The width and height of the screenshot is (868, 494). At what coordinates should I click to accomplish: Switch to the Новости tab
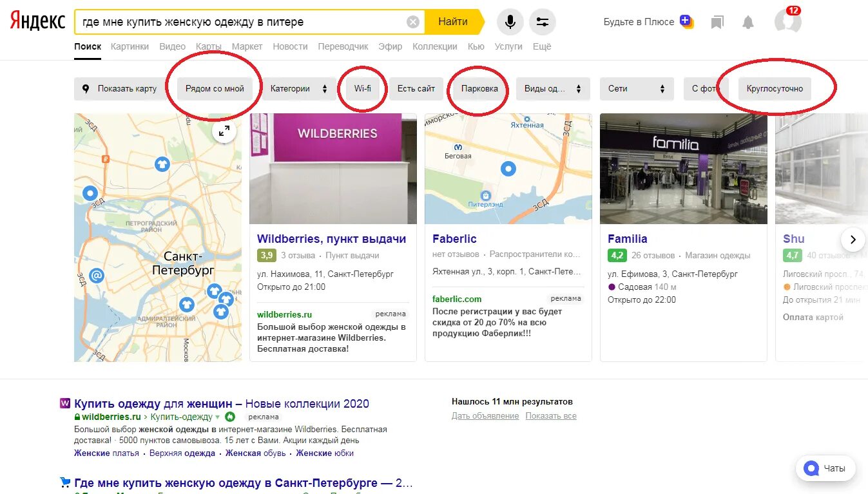pos(290,46)
